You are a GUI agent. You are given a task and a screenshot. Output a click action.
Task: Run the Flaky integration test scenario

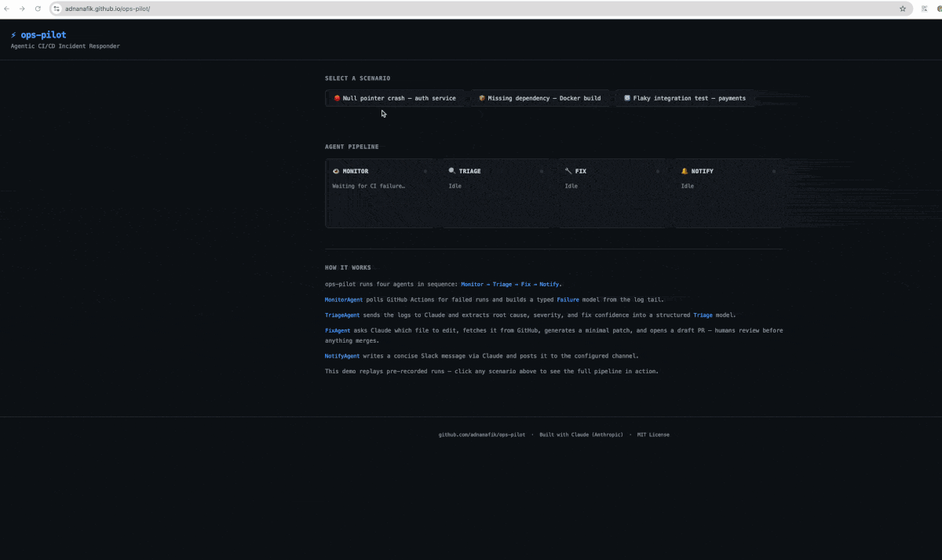[x=685, y=98]
